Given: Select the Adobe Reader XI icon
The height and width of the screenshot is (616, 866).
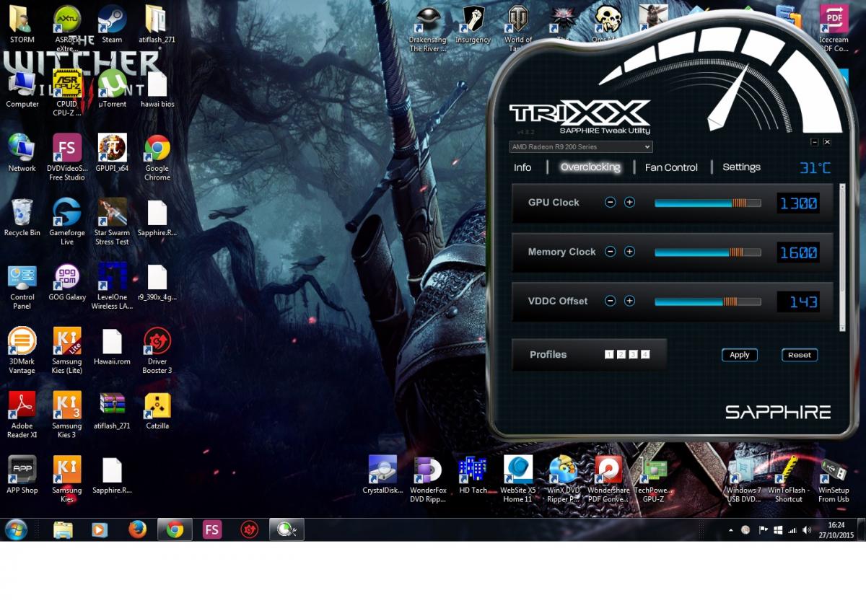Looking at the screenshot, I should point(22,415).
